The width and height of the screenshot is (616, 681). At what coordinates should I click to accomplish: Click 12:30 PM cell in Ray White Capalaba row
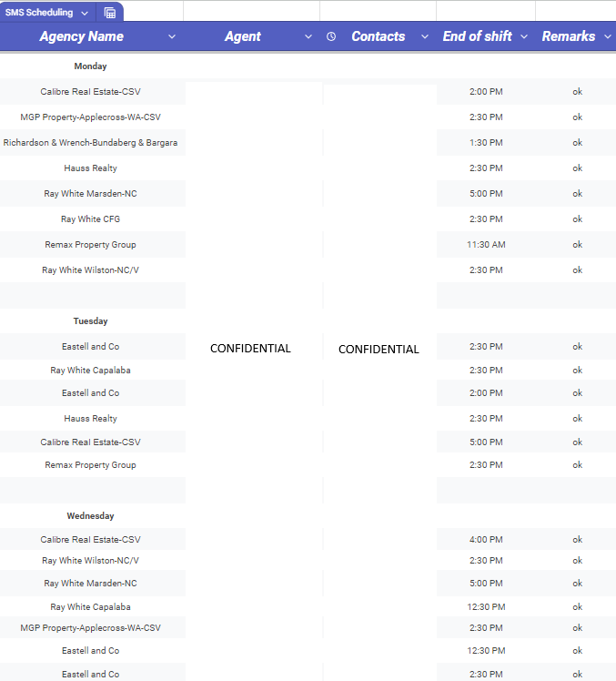coord(486,606)
